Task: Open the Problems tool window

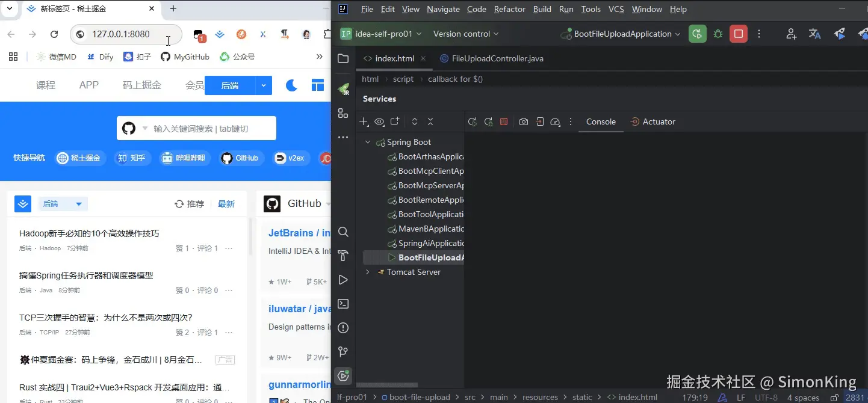Action: tap(343, 328)
